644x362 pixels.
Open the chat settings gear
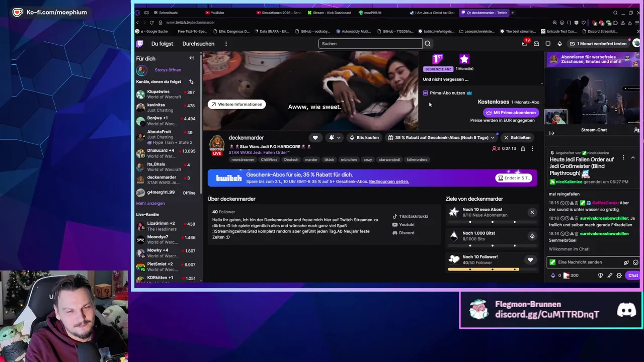point(619,276)
